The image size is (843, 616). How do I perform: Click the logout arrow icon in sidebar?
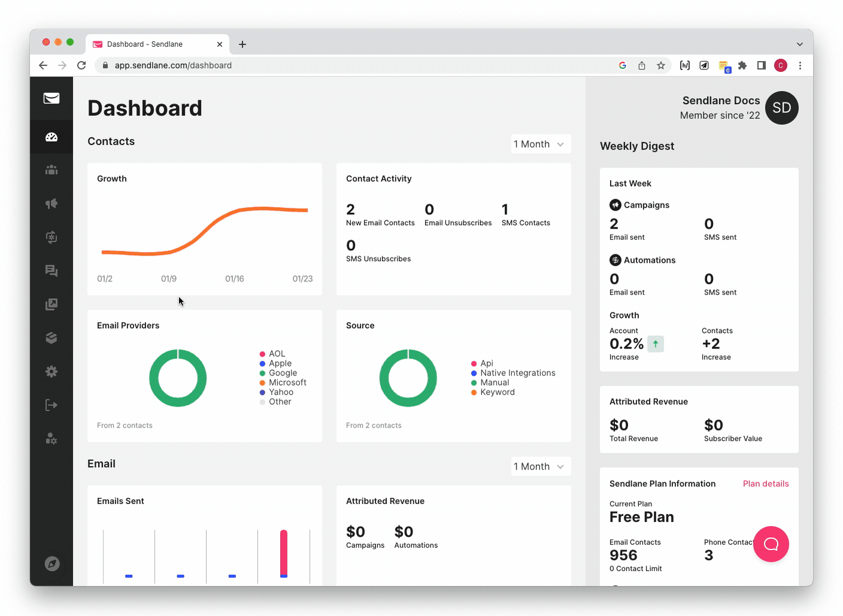(51, 405)
